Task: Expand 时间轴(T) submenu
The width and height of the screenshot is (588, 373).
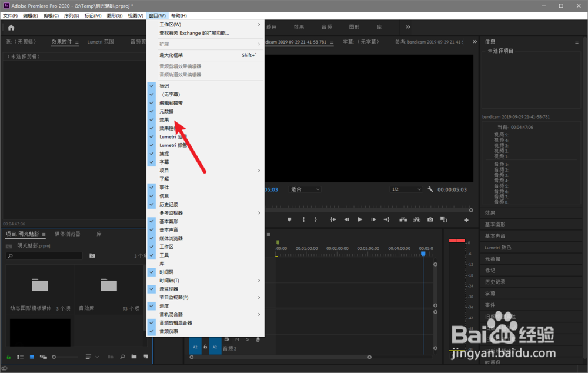Action: pos(205,281)
